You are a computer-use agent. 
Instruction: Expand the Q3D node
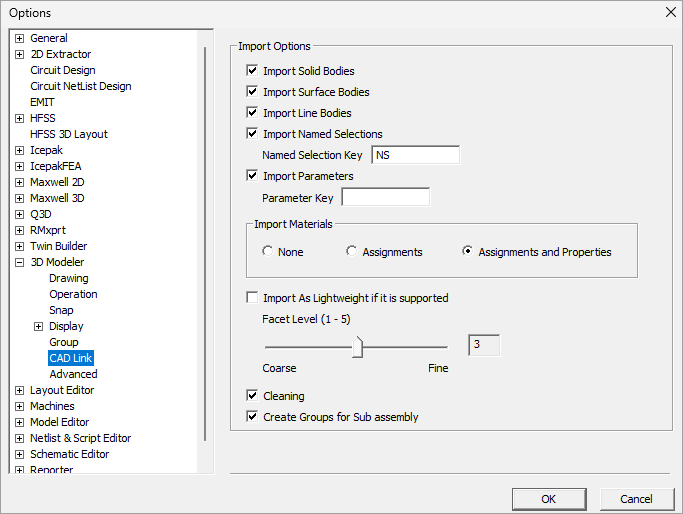tap(19, 214)
